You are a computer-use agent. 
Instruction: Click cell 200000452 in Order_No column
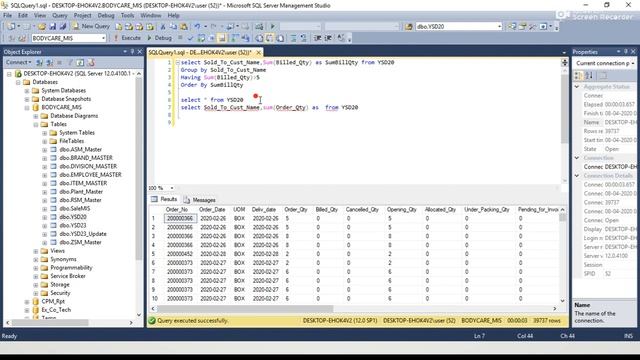coord(180,254)
